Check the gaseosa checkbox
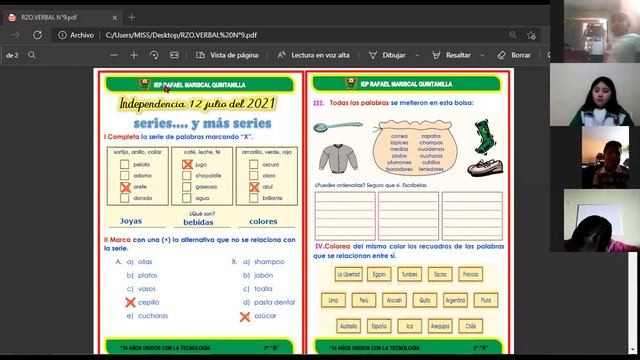 pos(187,187)
